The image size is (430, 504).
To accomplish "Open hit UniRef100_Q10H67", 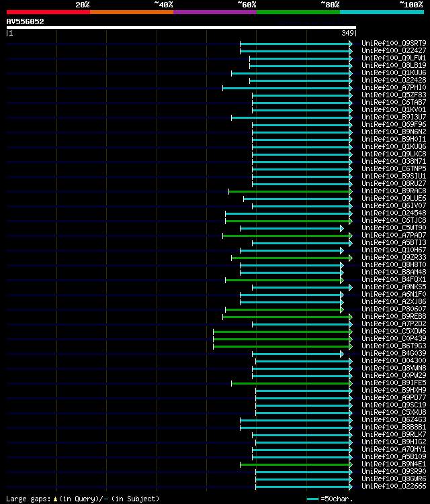I will pos(394,250).
